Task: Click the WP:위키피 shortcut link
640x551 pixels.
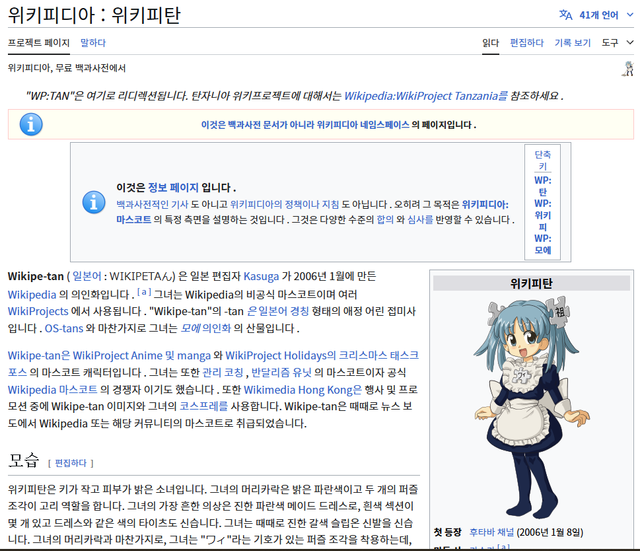Action: (x=542, y=215)
